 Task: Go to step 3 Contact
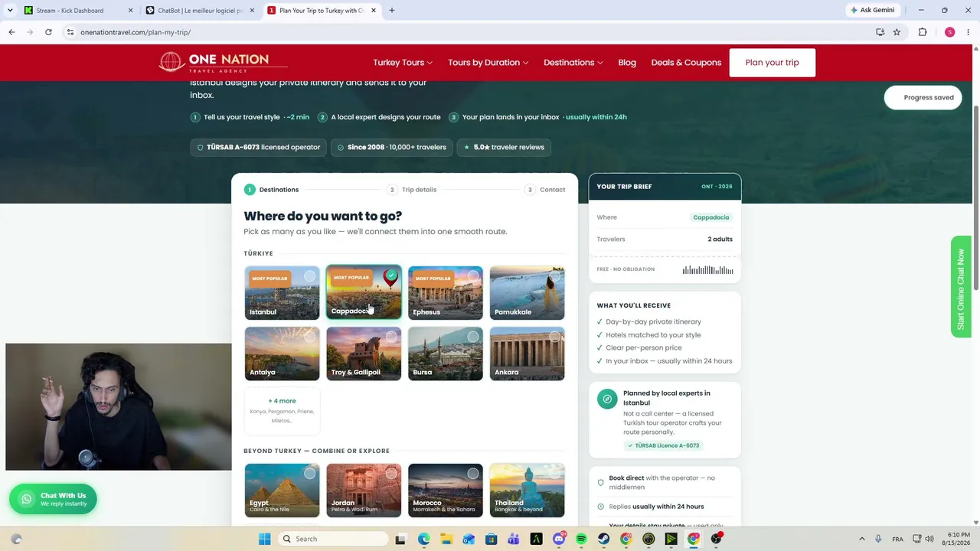tap(545, 190)
